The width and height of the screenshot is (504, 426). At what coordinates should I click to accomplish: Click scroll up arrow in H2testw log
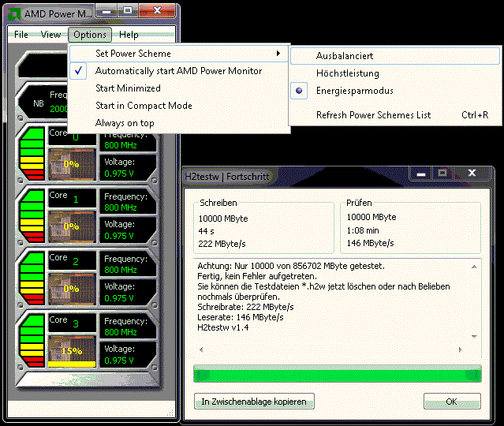[x=474, y=267]
